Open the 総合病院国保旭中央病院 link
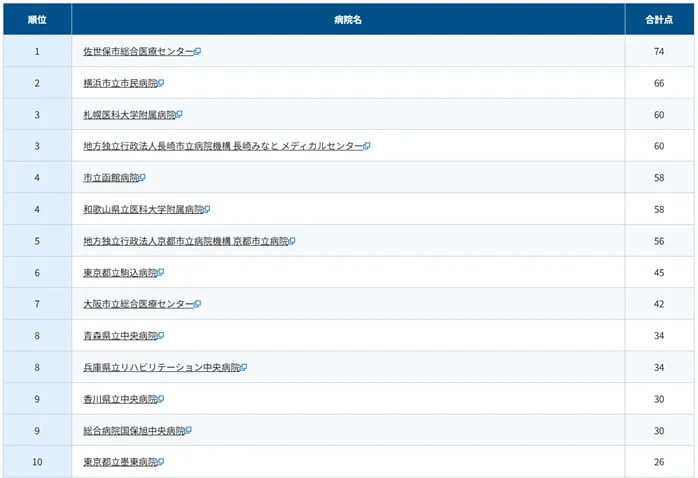Viewport: 698px width, 478px height. (x=133, y=430)
